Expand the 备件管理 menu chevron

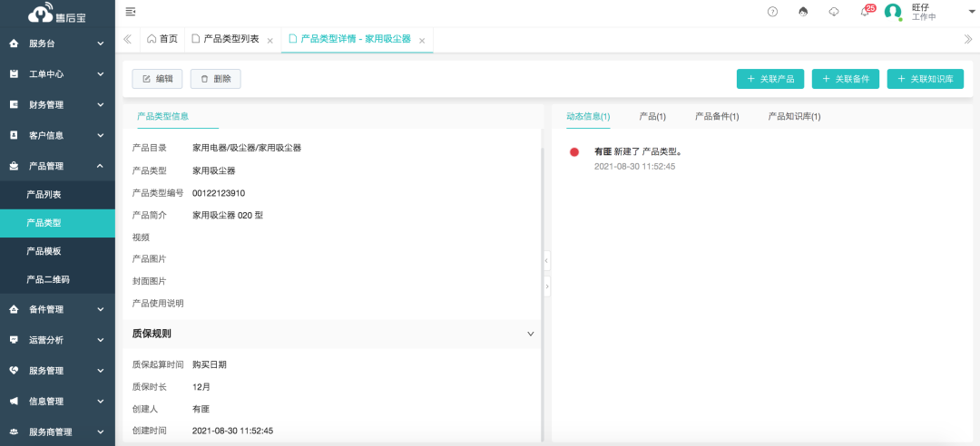tap(100, 309)
